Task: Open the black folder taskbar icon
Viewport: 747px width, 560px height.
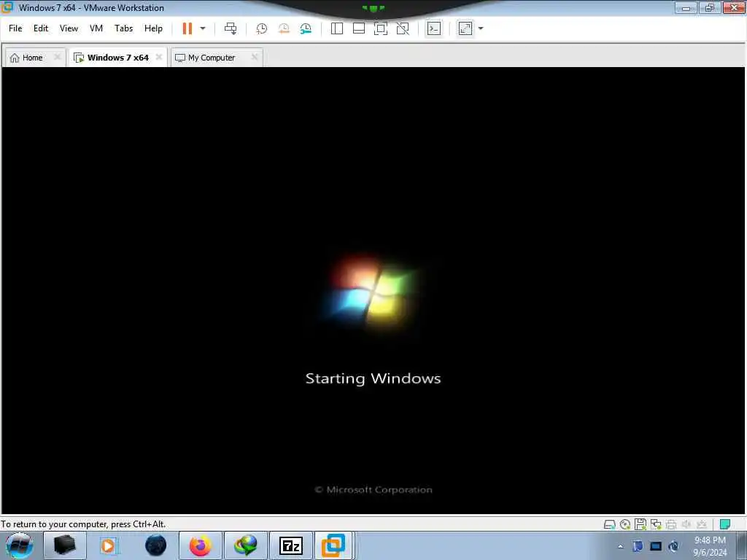Action: pos(65,545)
